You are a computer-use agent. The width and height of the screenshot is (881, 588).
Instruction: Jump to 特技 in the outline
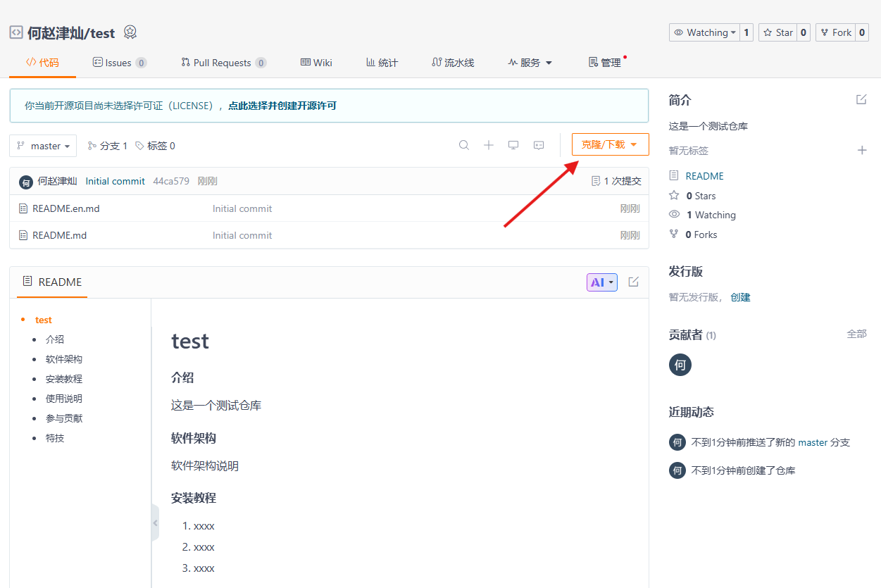55,438
